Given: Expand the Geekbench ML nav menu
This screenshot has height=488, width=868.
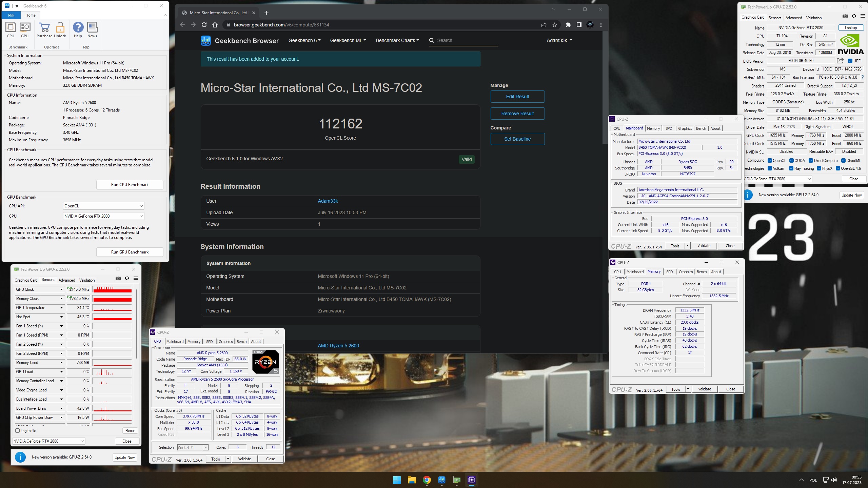Looking at the screenshot, I should coord(348,40).
